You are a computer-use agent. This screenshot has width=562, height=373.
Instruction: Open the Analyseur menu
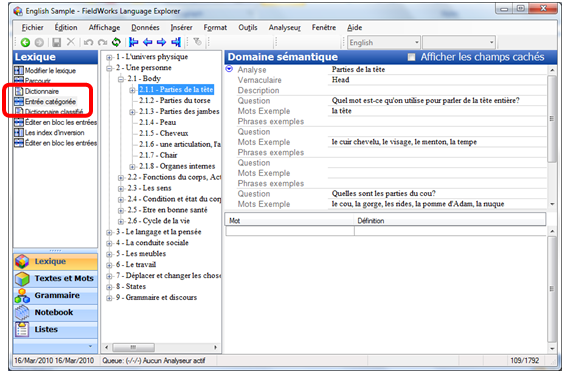tap(285, 28)
